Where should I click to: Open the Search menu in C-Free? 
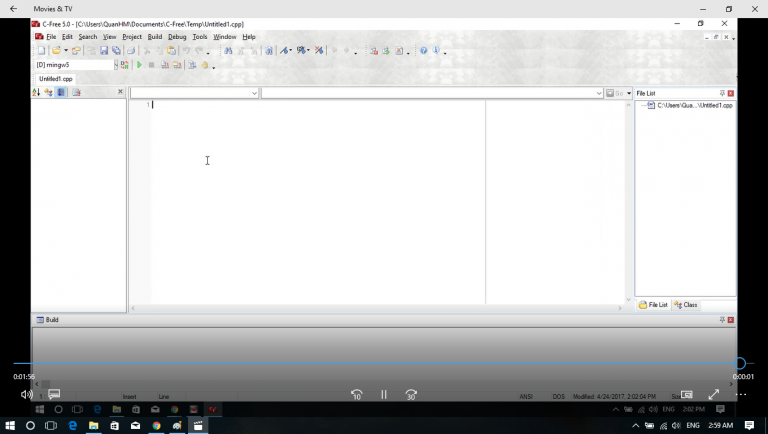click(x=88, y=37)
